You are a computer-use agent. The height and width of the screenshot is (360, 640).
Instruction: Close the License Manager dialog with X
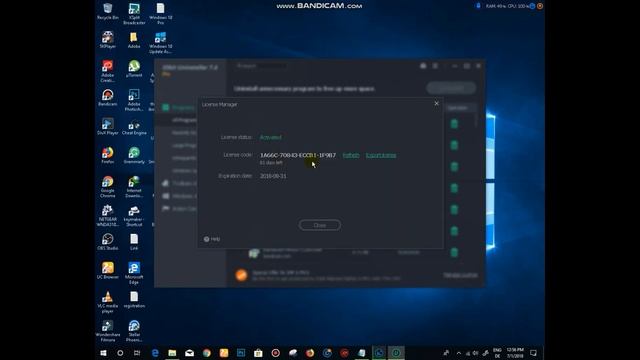pyautogui.click(x=436, y=104)
